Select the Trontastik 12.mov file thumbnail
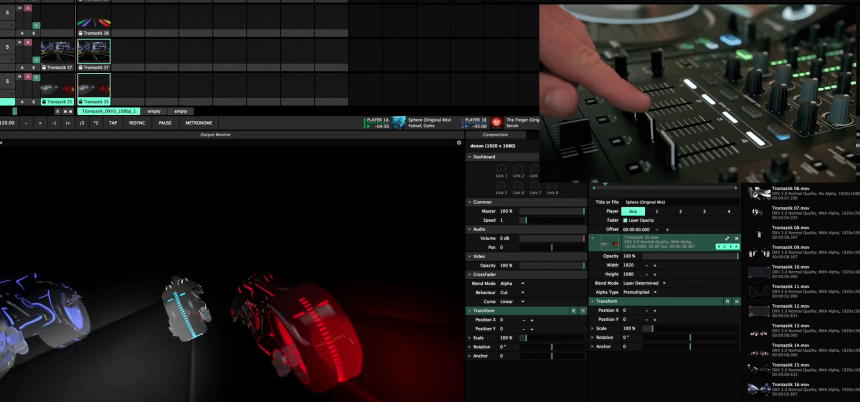 (x=759, y=311)
